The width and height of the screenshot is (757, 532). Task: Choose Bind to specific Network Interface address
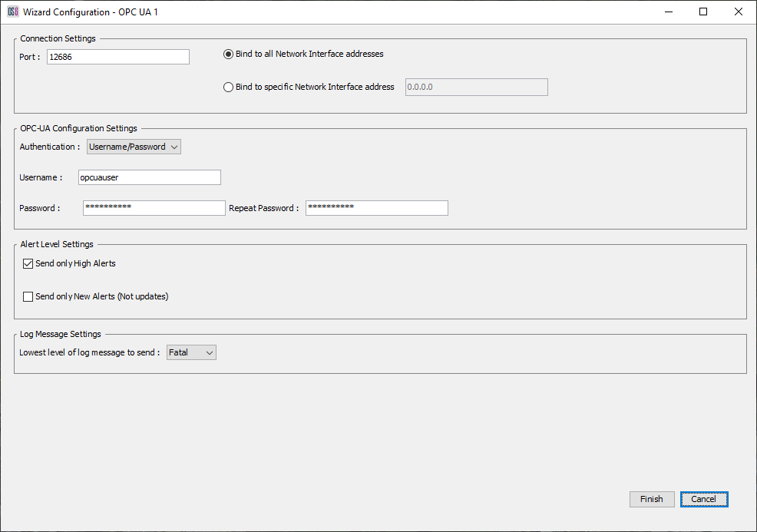228,88
